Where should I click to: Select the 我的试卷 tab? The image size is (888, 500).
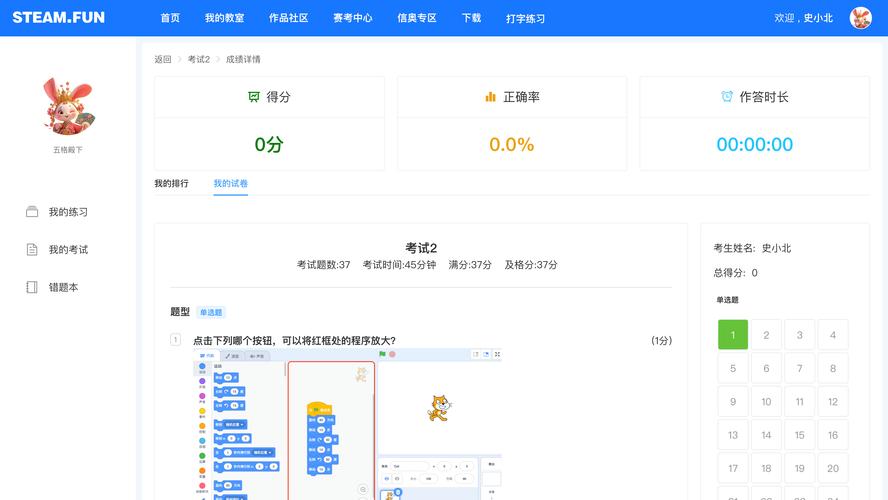click(230, 183)
